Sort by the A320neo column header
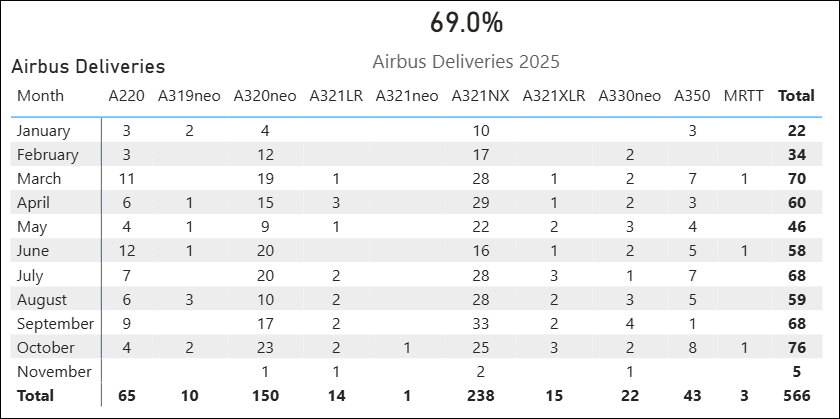 pyautogui.click(x=265, y=96)
